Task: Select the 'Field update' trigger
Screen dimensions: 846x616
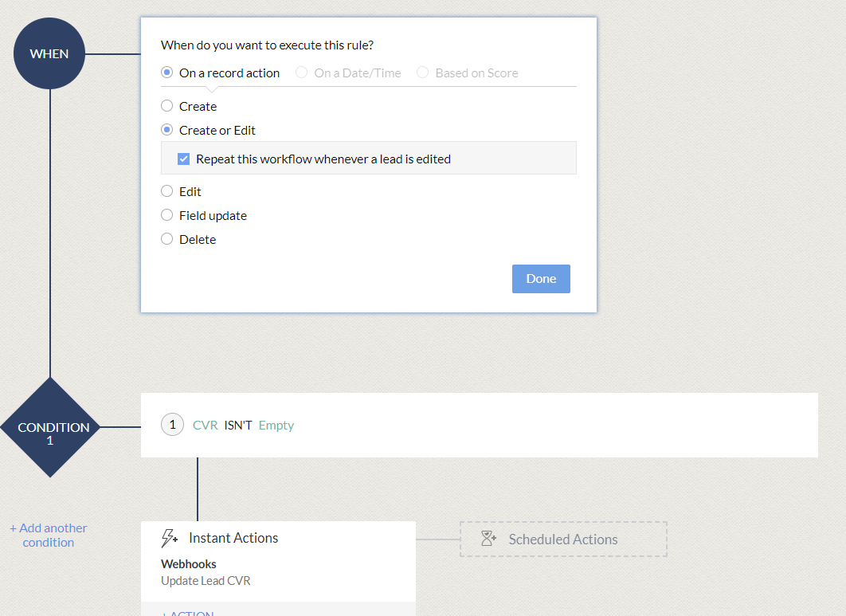Action: click(x=166, y=215)
